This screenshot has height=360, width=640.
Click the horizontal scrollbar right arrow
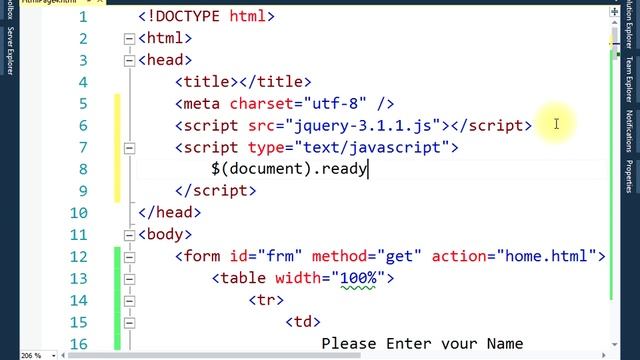(604, 356)
